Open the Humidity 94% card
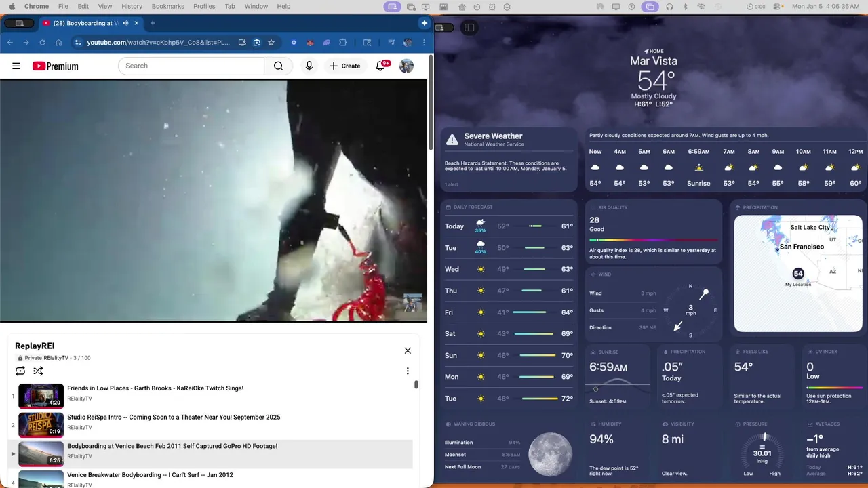The width and height of the screenshot is (868, 488). click(618, 449)
